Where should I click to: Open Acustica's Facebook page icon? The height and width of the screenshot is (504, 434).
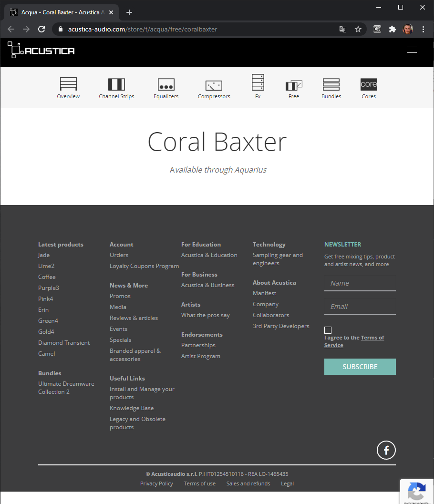click(x=386, y=450)
